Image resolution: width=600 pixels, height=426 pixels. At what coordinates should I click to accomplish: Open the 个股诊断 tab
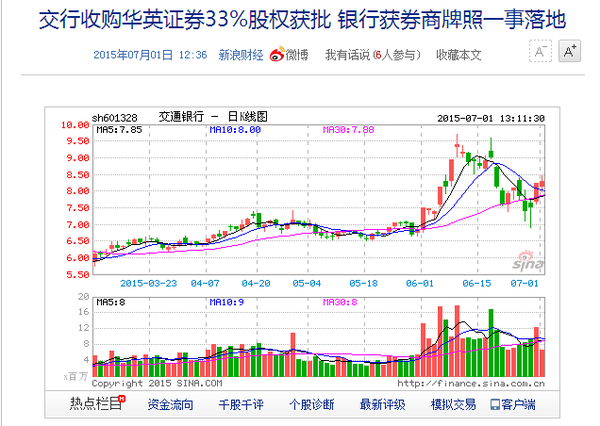pos(311,404)
